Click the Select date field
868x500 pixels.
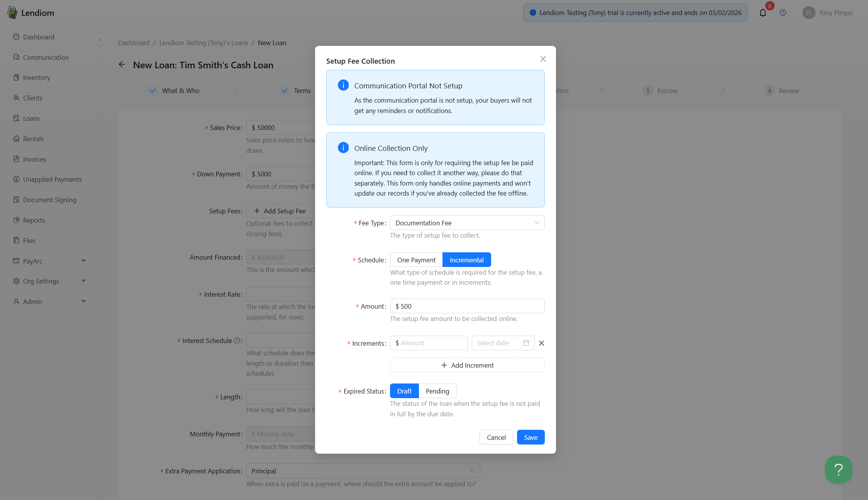pos(503,343)
